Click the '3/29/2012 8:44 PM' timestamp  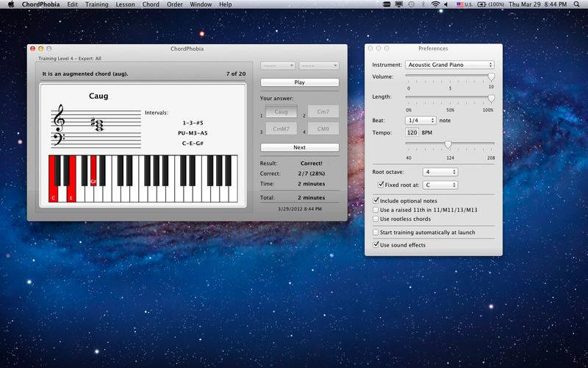pos(300,209)
